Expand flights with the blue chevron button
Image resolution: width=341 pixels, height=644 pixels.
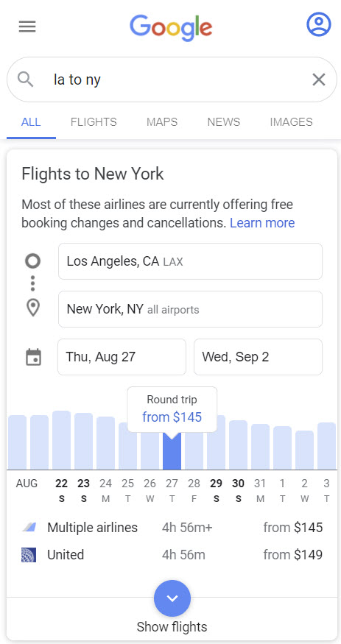[x=172, y=598]
